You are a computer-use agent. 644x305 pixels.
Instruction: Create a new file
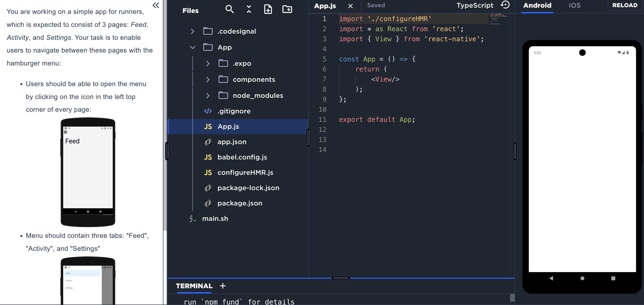268,9
